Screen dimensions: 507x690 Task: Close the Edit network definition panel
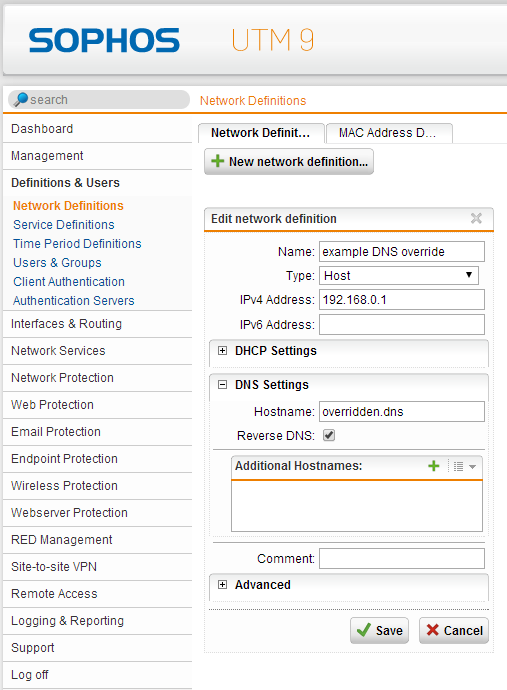click(476, 218)
